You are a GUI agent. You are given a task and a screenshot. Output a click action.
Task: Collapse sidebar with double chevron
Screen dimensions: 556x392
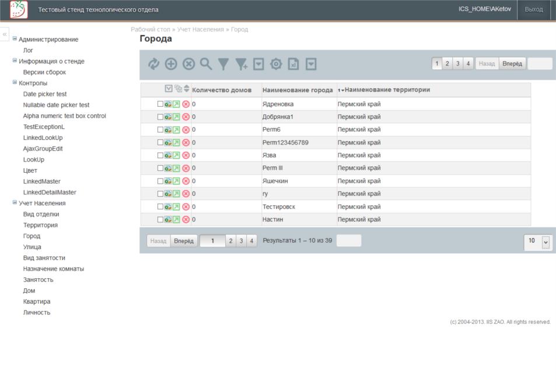5,34
